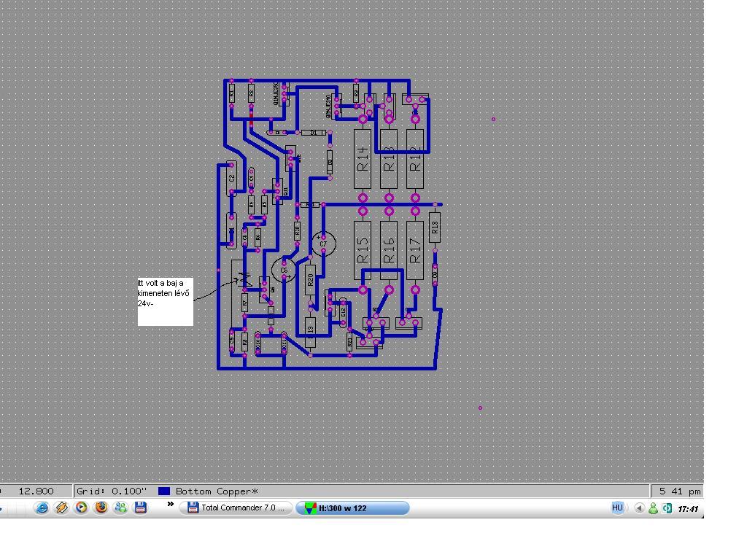Viewport: 747px width, 560px height.
Task: Click the 'itt volt a baj' annotation note
Action: (166, 301)
